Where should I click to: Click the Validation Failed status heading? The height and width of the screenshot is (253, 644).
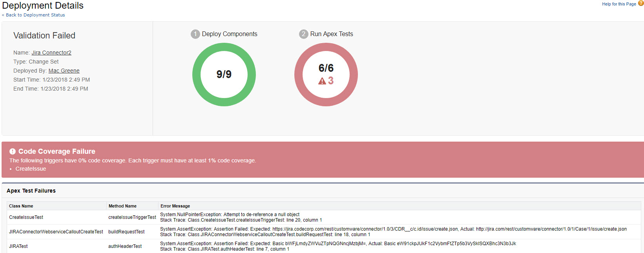click(44, 35)
